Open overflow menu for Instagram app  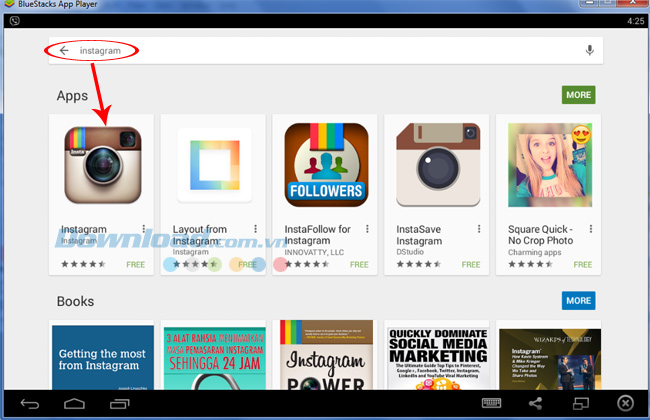click(144, 229)
